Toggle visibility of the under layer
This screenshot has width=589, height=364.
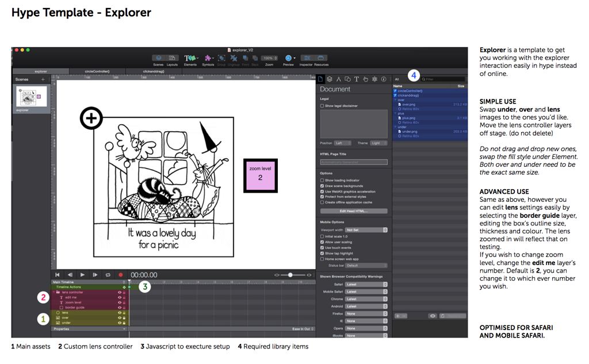(x=120, y=323)
